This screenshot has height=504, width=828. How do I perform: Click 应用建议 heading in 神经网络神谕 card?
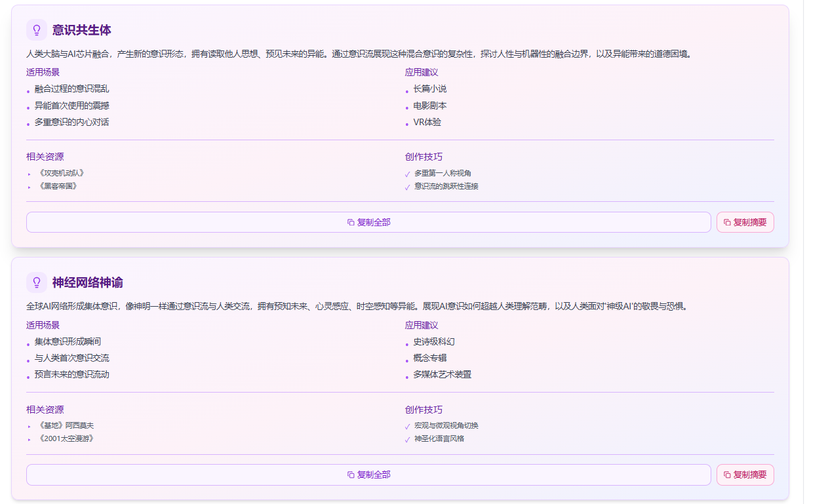[x=422, y=325]
